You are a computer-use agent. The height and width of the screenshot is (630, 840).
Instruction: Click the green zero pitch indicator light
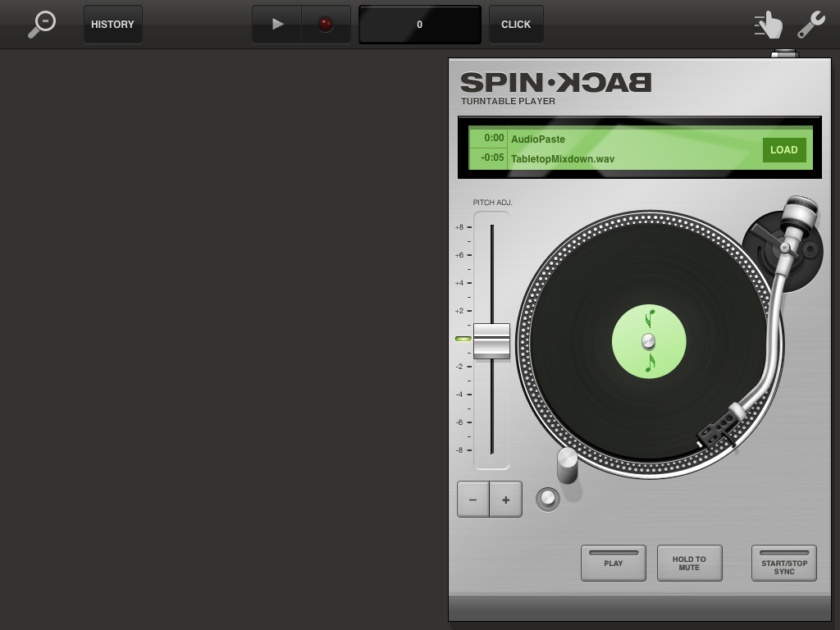(x=463, y=339)
